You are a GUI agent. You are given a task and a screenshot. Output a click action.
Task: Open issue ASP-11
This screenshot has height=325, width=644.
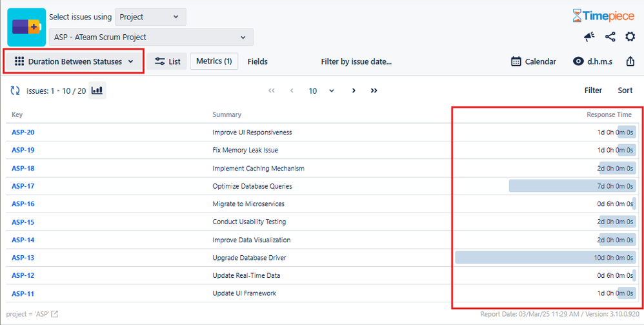click(23, 294)
